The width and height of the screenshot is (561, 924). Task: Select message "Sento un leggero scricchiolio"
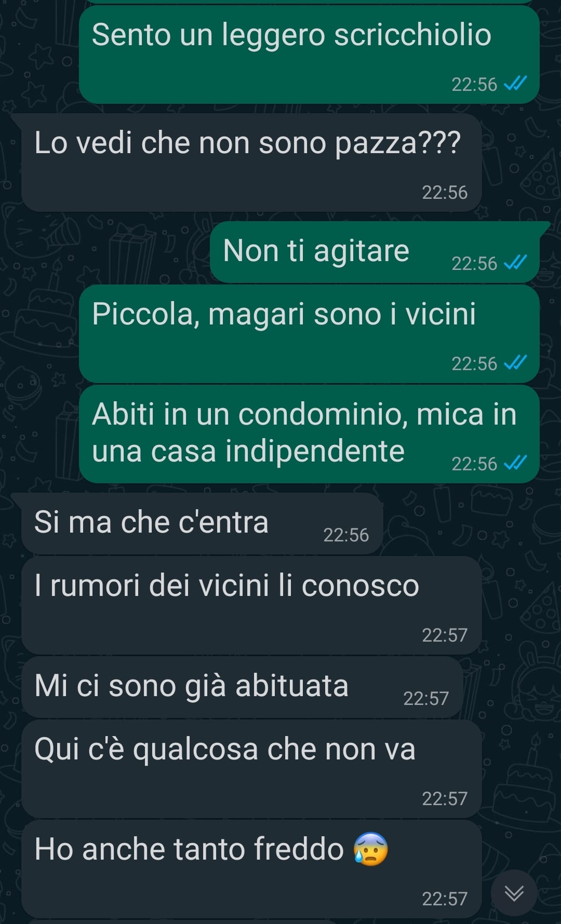click(309, 55)
